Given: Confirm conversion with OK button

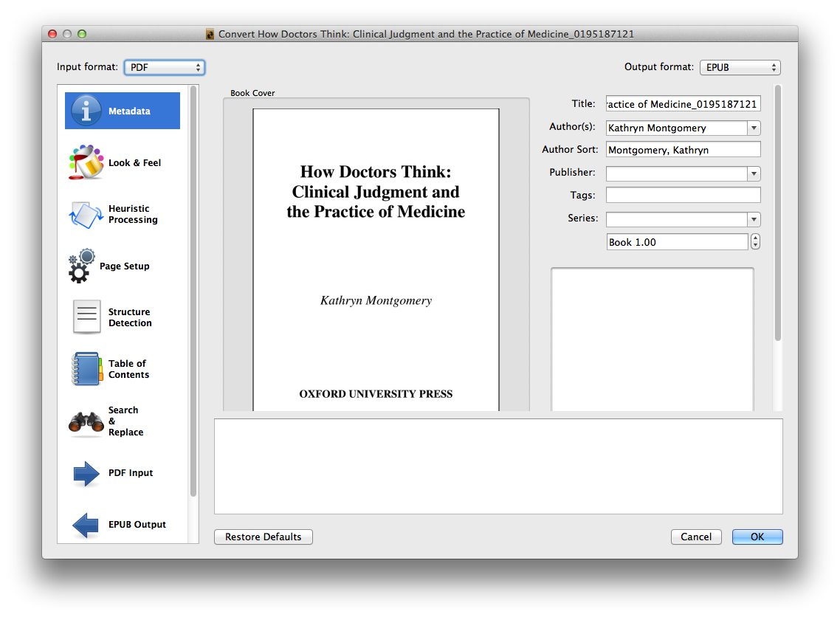Looking at the screenshot, I should 757,537.
